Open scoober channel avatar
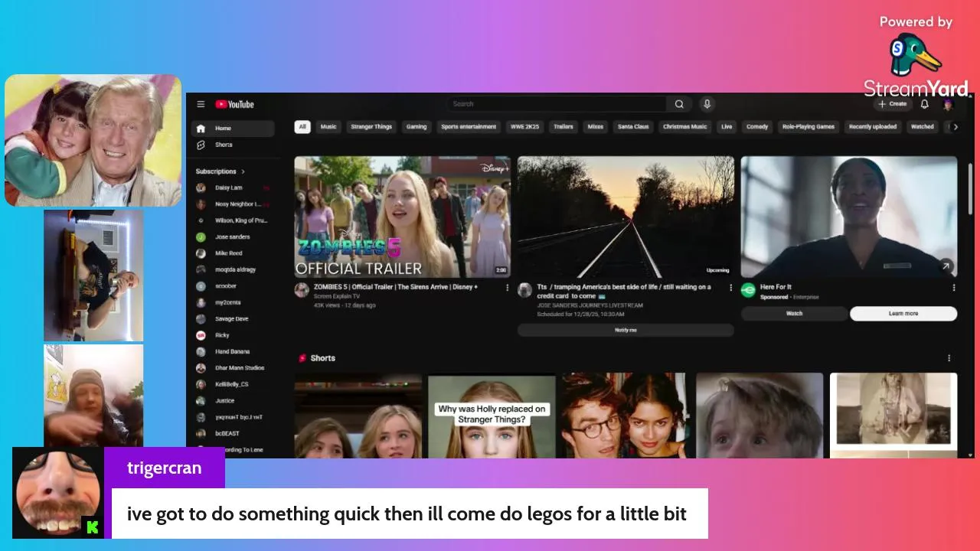Viewport: 980px width, 551px height. (201, 286)
